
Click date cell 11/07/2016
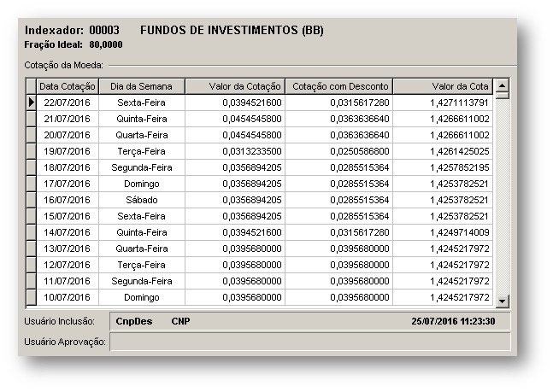[x=68, y=281]
